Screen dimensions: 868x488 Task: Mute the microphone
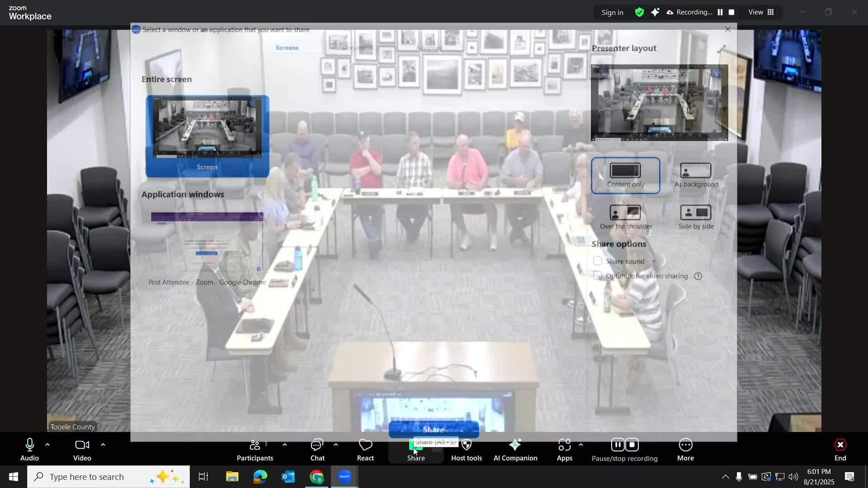click(x=29, y=447)
